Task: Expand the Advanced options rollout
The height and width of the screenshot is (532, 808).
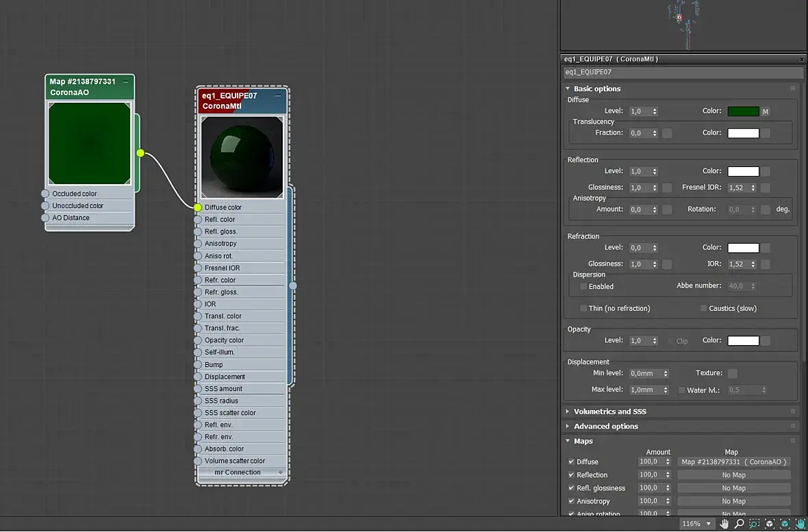Action: tap(605, 427)
